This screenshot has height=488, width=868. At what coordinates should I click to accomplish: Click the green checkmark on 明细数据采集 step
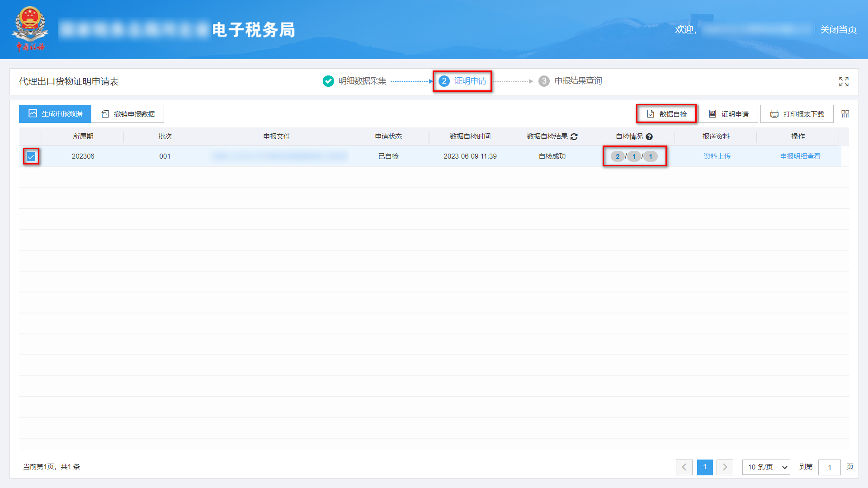tap(328, 81)
